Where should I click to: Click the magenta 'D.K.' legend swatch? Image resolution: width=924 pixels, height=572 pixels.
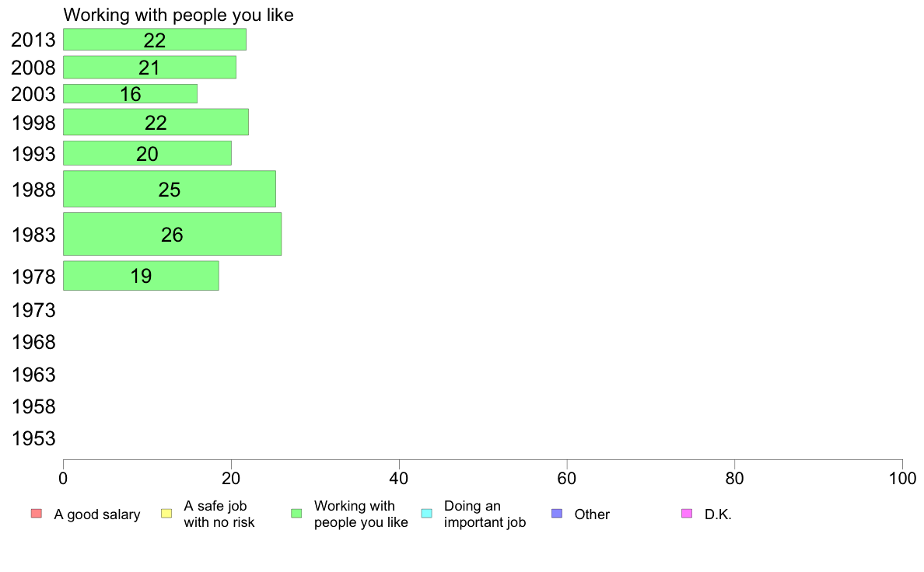pos(687,514)
